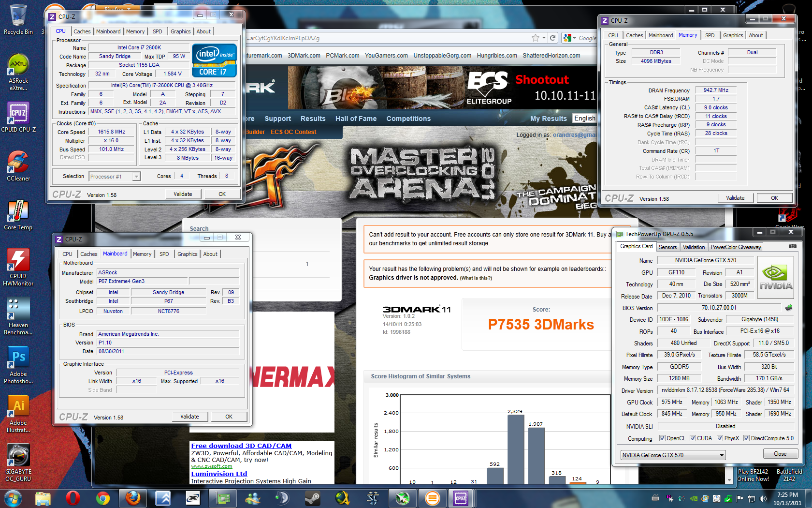
Task: Open About tab in the Mainboard CPU-Z window
Action: (x=210, y=254)
